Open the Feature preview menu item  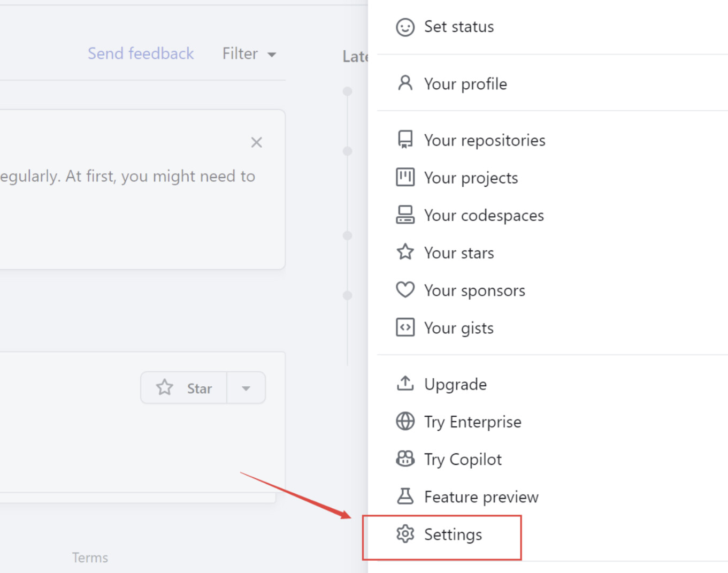point(481,496)
